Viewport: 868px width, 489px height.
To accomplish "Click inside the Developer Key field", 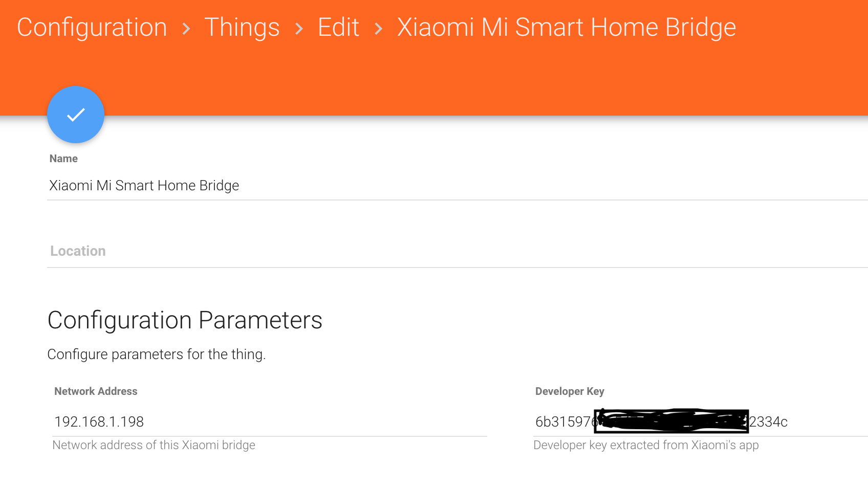I will pos(819,421).
